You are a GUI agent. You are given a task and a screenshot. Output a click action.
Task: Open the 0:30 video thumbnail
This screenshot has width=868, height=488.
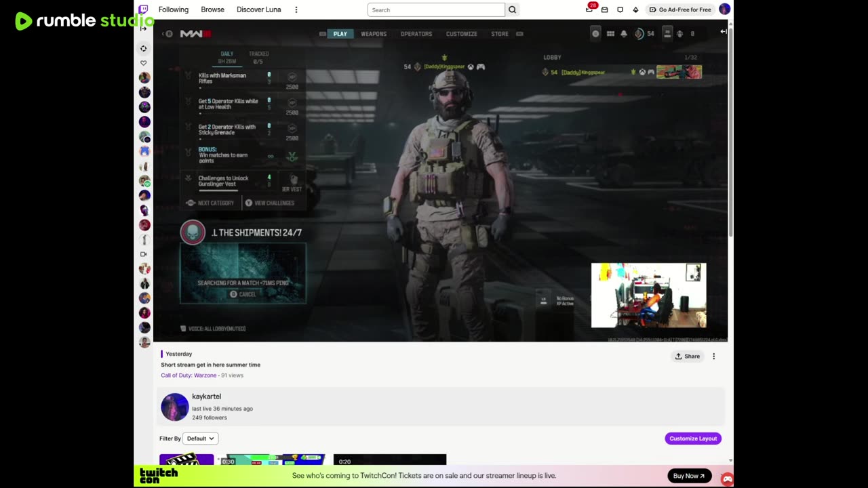click(x=272, y=460)
